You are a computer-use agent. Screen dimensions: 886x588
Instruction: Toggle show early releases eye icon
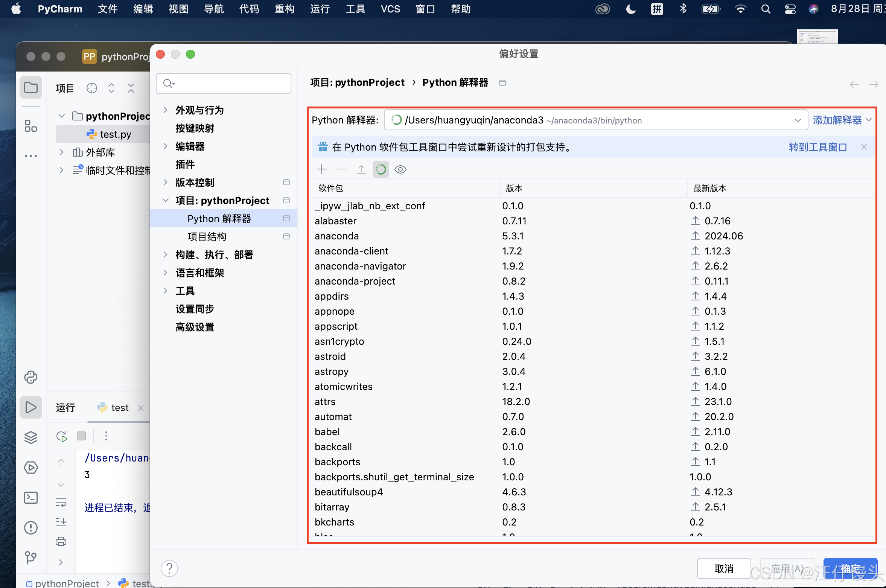[x=400, y=169]
